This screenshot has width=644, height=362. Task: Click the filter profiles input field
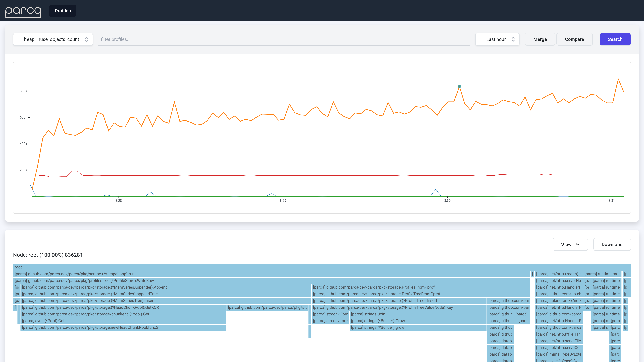pos(284,39)
